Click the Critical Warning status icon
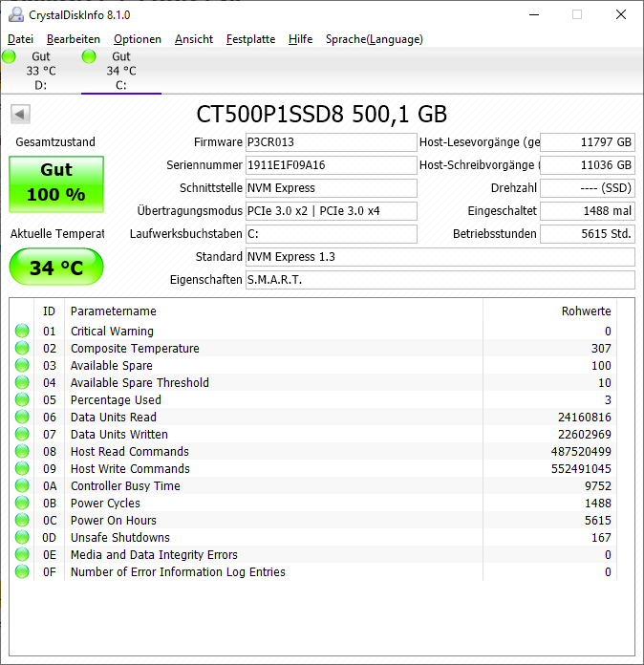This screenshot has width=644, height=665. pyautogui.click(x=22, y=331)
